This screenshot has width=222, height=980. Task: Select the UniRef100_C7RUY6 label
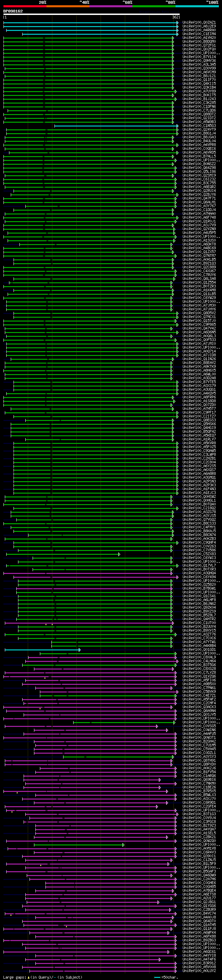click(199, 275)
